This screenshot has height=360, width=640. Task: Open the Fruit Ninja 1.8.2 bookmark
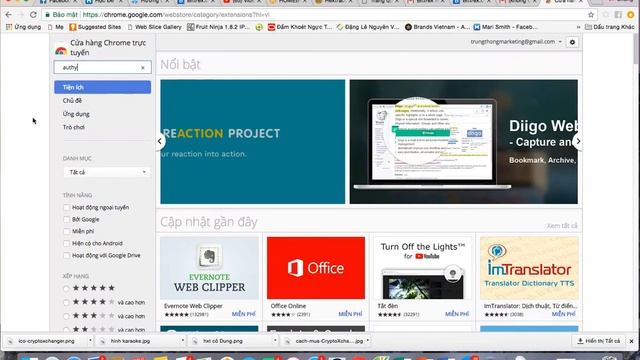pyautogui.click(x=218, y=27)
